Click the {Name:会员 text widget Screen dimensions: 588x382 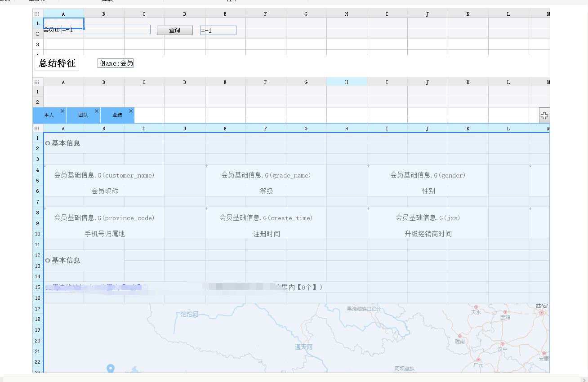tap(116, 63)
